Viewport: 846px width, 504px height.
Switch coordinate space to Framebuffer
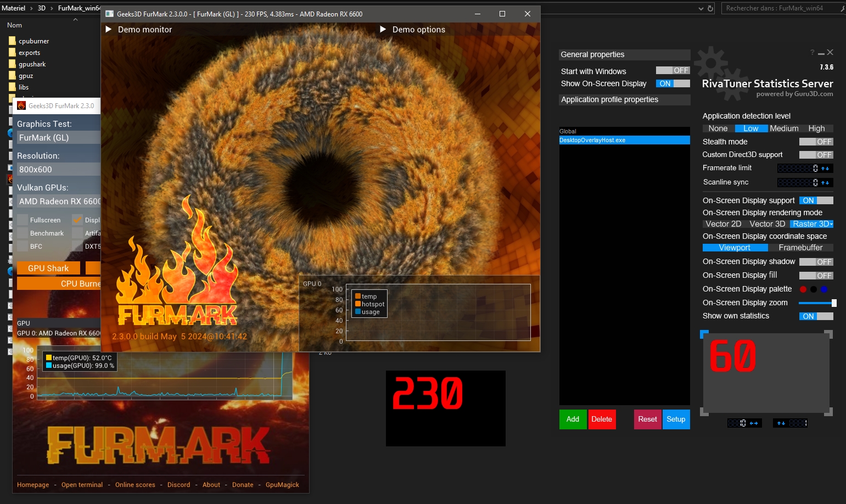pos(800,248)
